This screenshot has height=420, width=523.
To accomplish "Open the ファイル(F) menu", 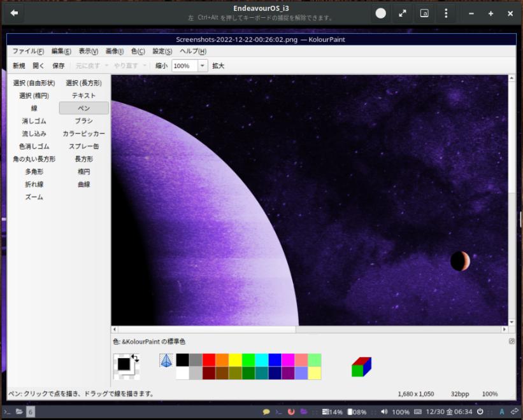I will pyautogui.click(x=28, y=52).
